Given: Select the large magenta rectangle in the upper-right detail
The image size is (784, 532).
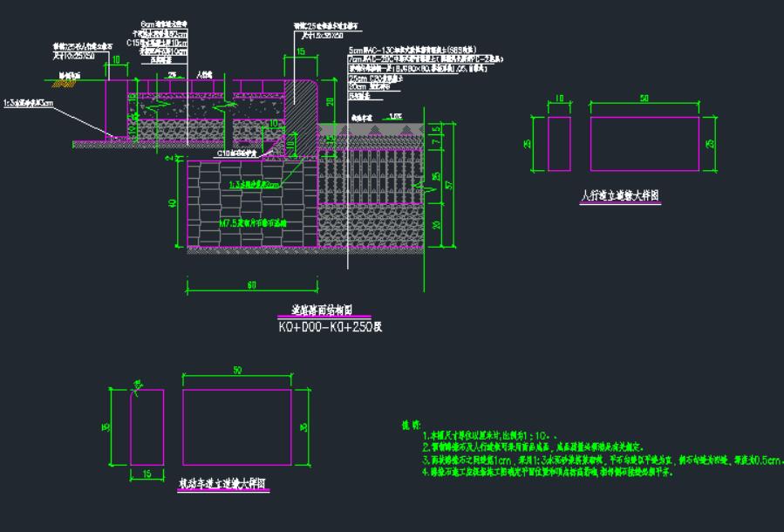Looking at the screenshot, I should pos(644,143).
